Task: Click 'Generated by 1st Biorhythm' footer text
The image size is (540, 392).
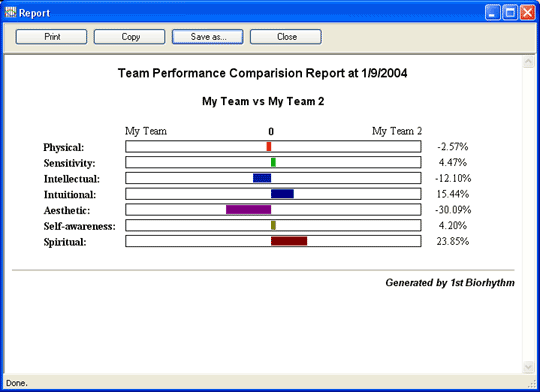Action: [x=450, y=283]
